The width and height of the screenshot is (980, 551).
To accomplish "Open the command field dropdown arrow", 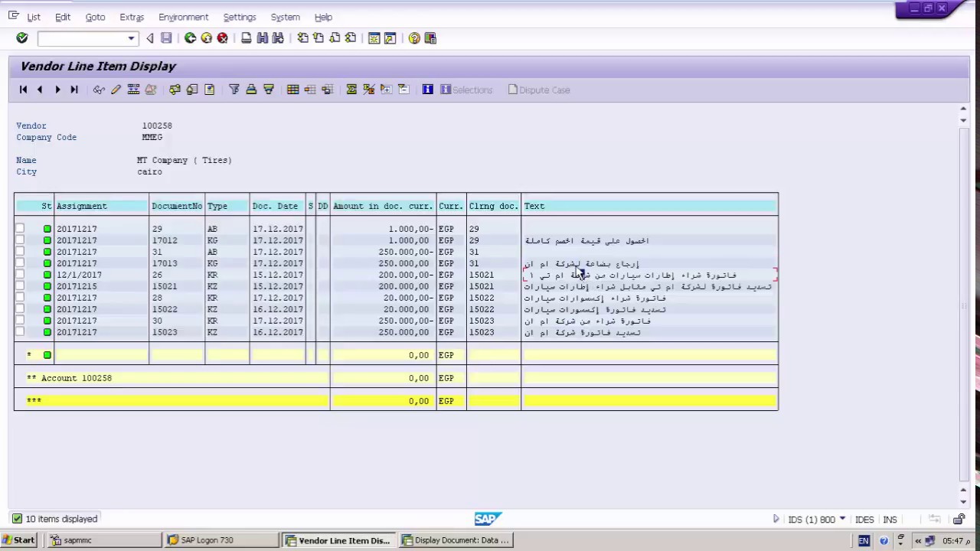I will click(131, 38).
